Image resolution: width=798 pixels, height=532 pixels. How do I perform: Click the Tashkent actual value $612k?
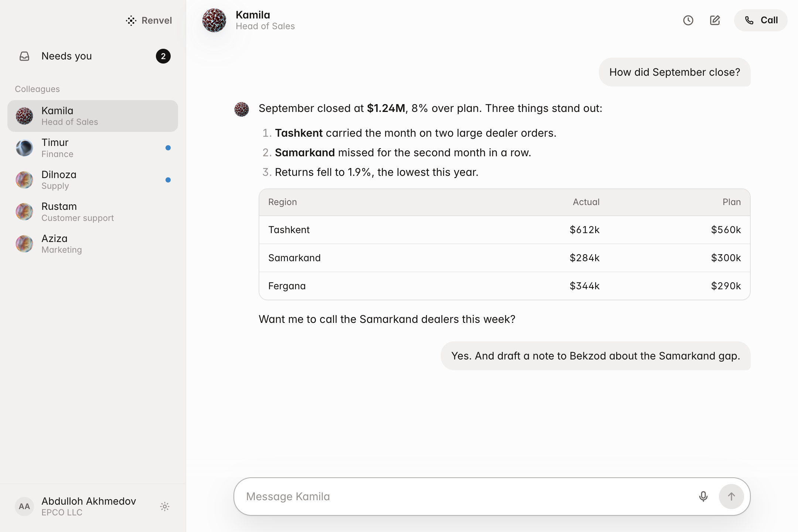(x=584, y=230)
